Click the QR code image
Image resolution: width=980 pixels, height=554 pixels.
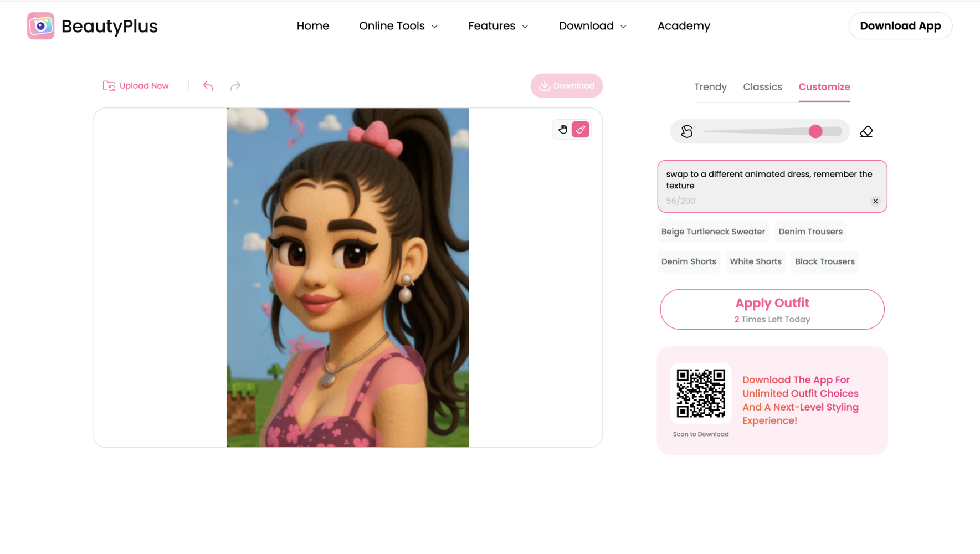pyautogui.click(x=700, y=393)
